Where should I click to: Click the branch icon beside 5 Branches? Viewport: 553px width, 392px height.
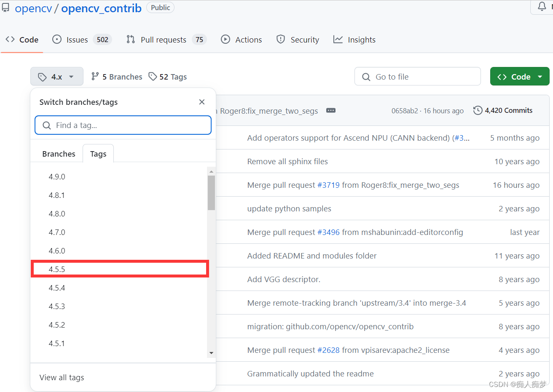(x=95, y=76)
